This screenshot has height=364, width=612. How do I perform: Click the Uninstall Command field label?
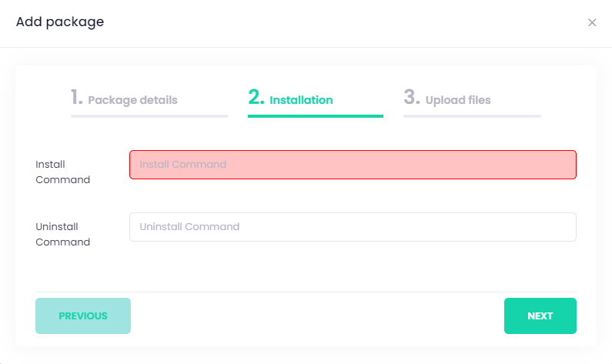(x=62, y=234)
